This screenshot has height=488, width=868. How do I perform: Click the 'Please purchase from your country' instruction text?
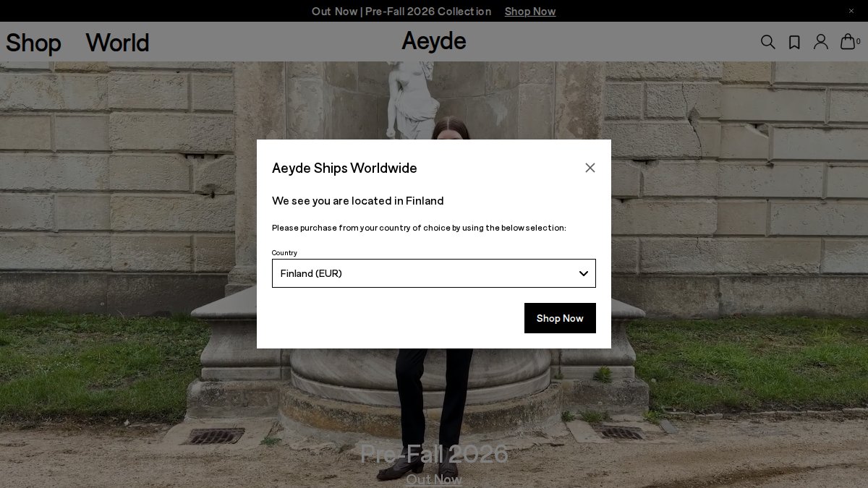(x=419, y=228)
